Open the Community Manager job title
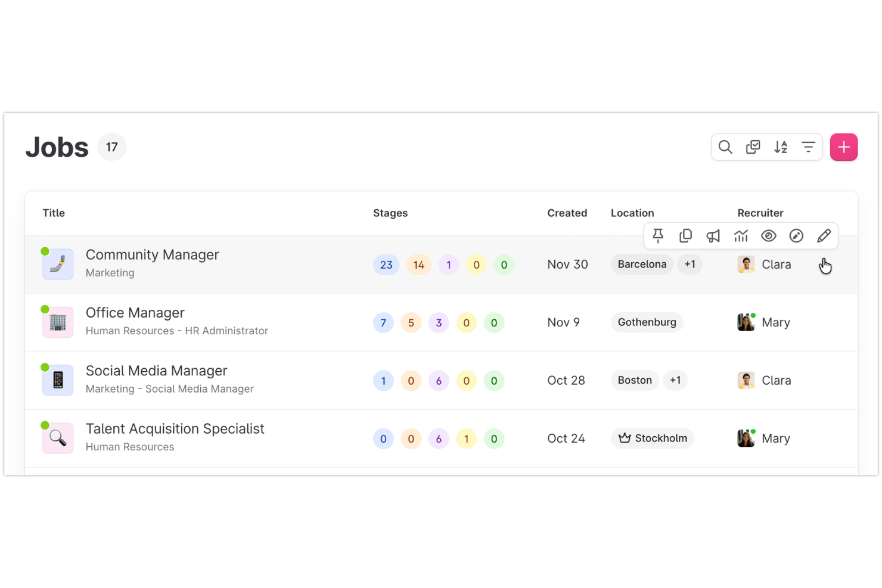The image size is (882, 588). tap(153, 255)
